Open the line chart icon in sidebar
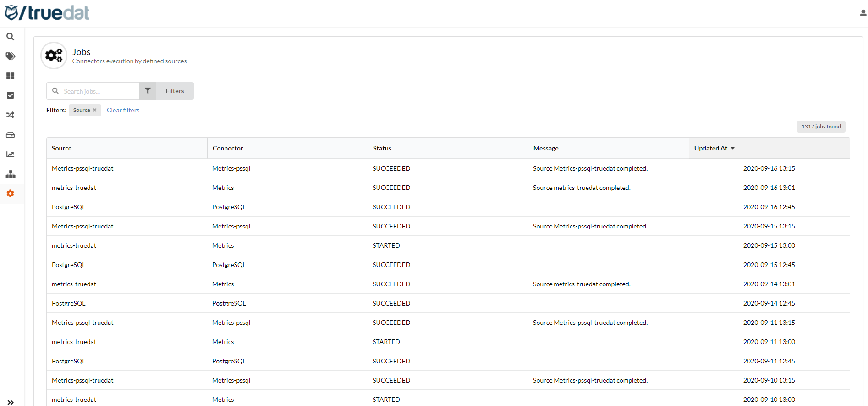868x406 pixels. tap(10, 155)
